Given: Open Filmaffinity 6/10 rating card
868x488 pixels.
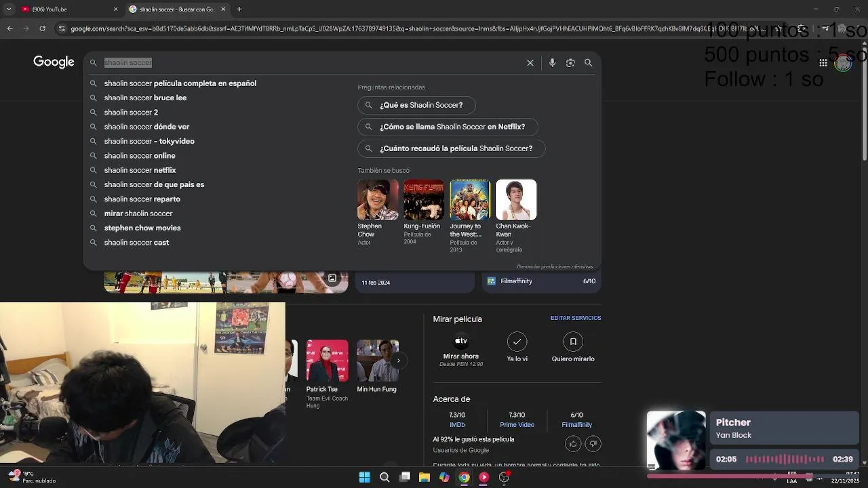Looking at the screenshot, I should coord(541,281).
